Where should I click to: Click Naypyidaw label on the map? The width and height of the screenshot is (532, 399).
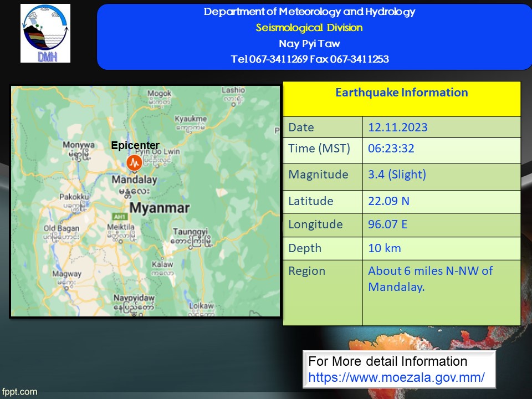pos(134,298)
